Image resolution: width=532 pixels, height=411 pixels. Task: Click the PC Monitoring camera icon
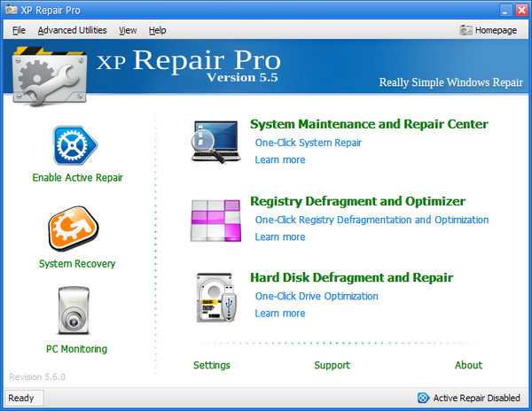(x=77, y=312)
